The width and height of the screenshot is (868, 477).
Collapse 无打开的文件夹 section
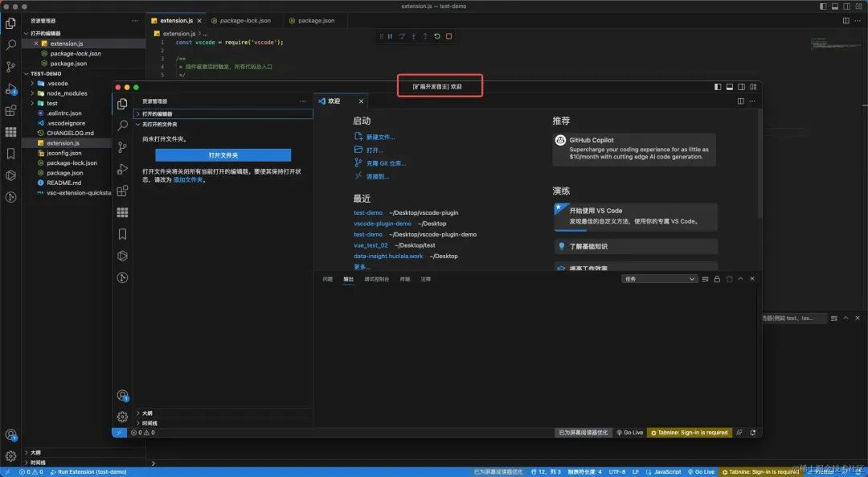tap(223, 124)
